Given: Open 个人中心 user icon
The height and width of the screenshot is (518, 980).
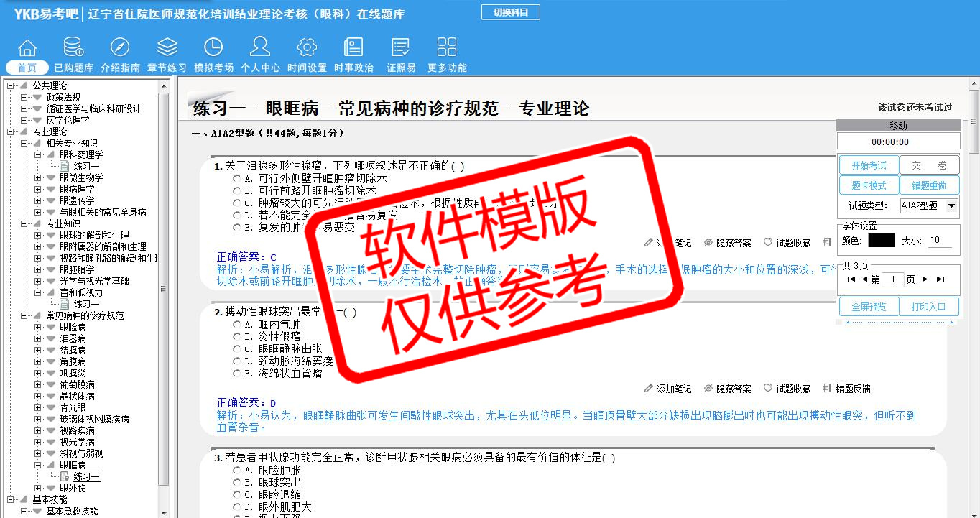Looking at the screenshot, I should click(x=259, y=47).
